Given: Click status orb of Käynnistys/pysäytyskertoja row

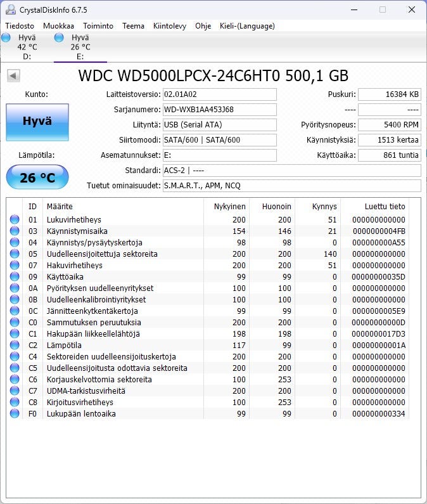Looking at the screenshot, I should point(15,242).
